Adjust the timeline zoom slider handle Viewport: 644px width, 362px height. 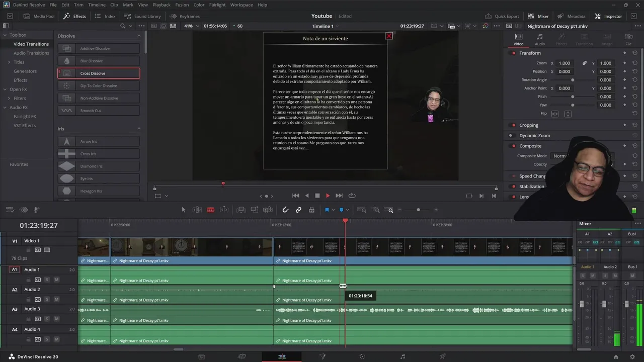[418, 210]
